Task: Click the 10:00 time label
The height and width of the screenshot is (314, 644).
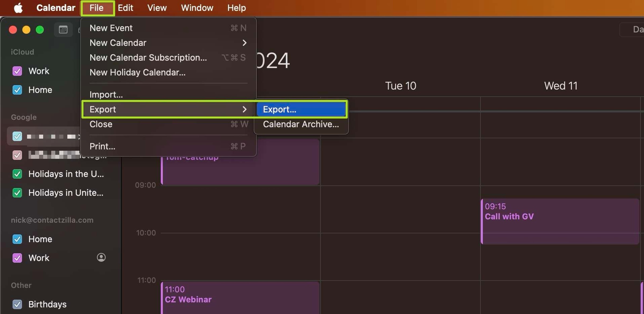Action: (x=146, y=233)
